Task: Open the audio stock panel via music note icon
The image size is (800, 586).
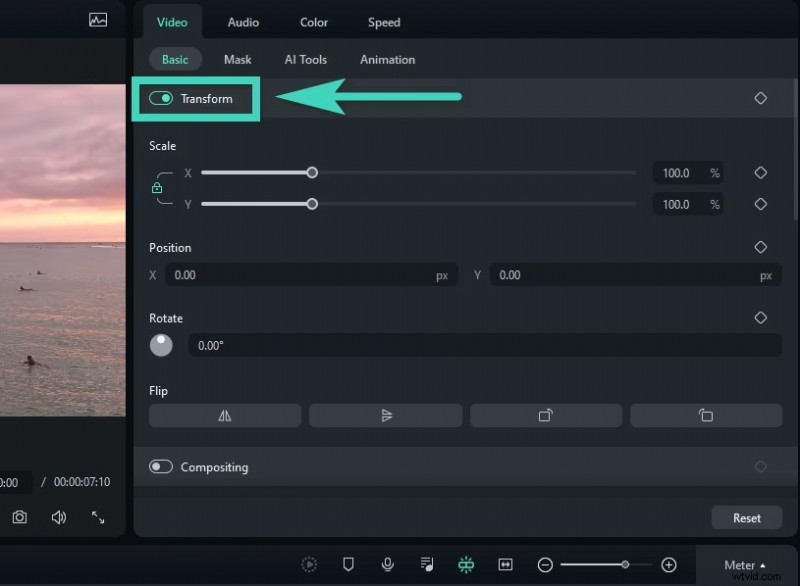Action: pos(427,564)
